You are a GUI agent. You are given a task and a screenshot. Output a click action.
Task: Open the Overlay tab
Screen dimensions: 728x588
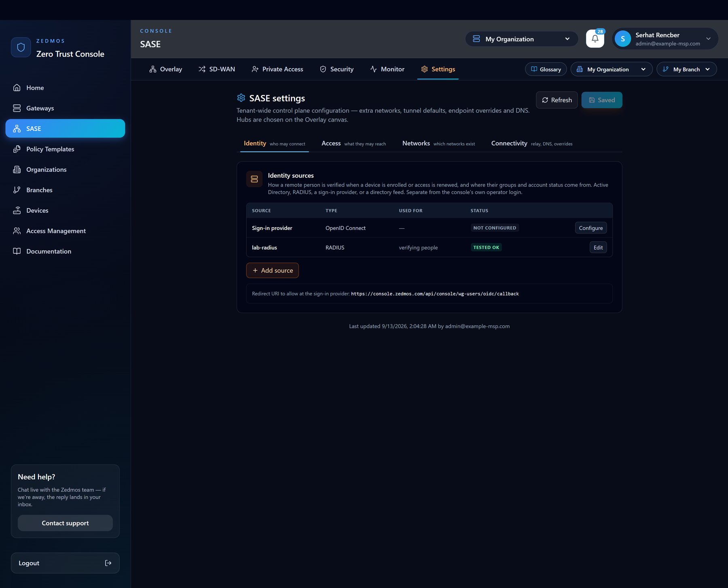pos(166,69)
